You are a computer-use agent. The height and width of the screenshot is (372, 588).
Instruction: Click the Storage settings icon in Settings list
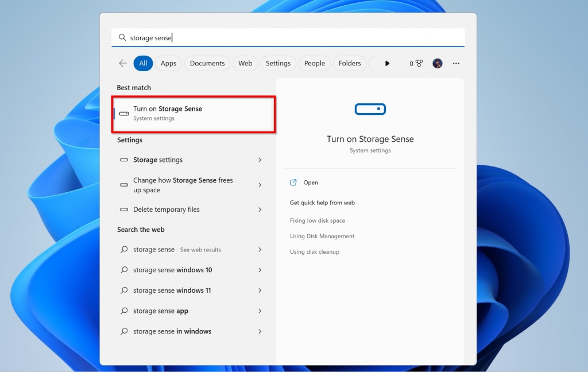124,160
